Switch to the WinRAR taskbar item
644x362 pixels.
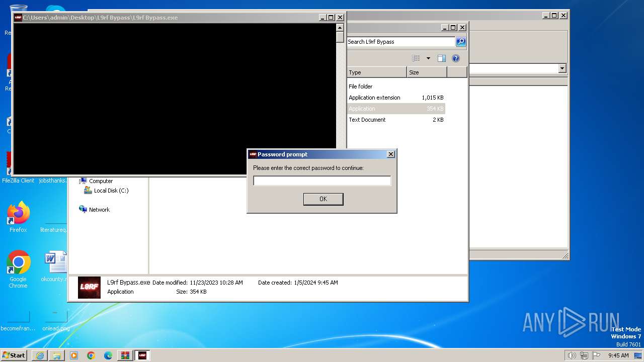[x=125, y=355]
